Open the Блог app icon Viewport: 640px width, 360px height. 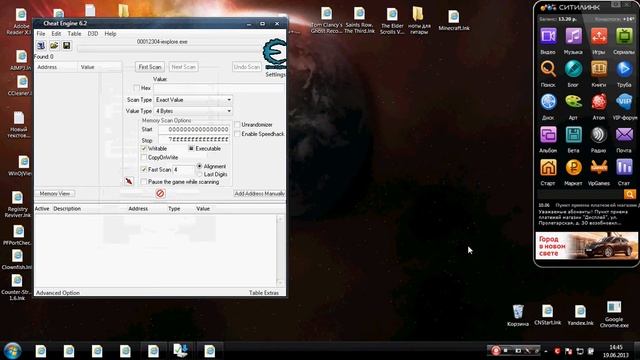573,69
